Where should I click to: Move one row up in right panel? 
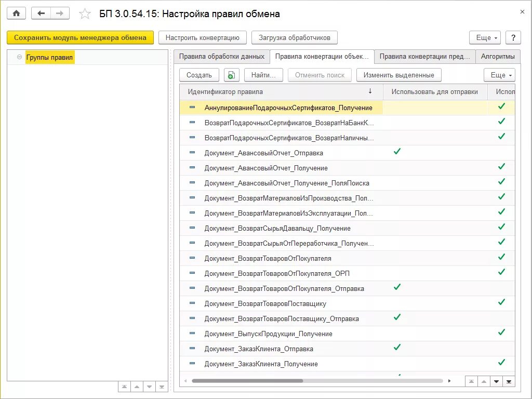point(484,381)
